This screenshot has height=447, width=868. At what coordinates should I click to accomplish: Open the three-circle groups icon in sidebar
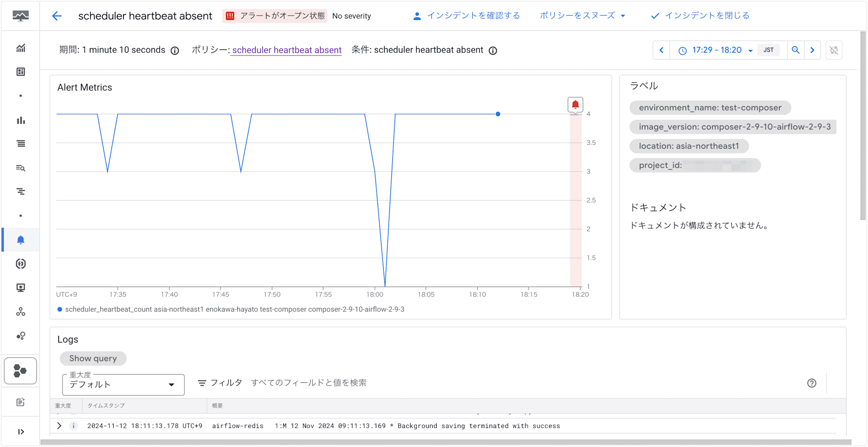(x=20, y=312)
